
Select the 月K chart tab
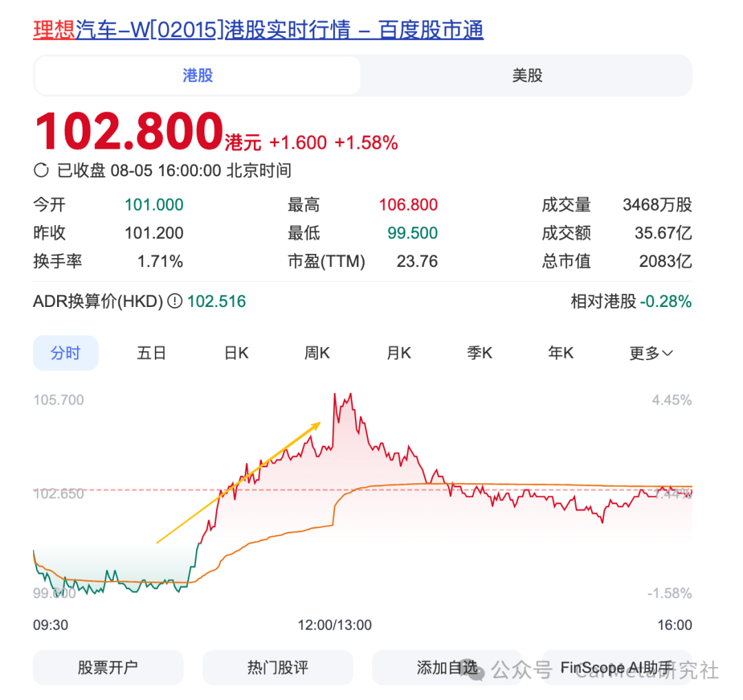pos(399,353)
